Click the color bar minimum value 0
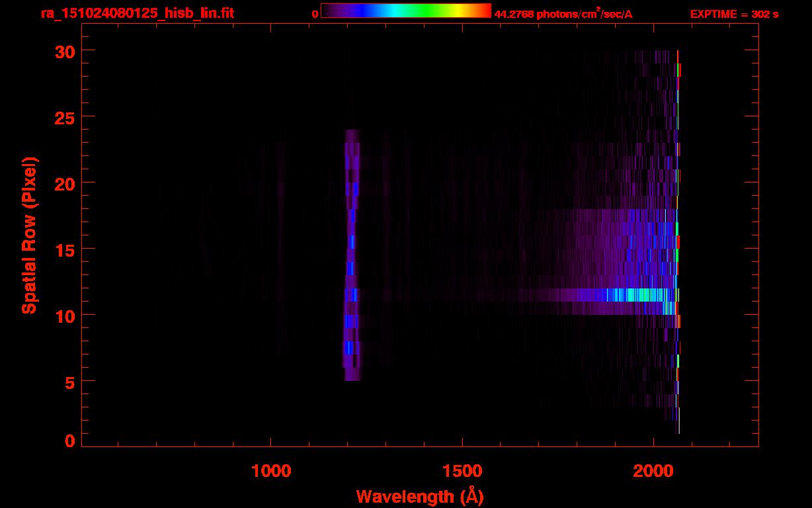Image resolution: width=812 pixels, height=508 pixels. [315, 14]
